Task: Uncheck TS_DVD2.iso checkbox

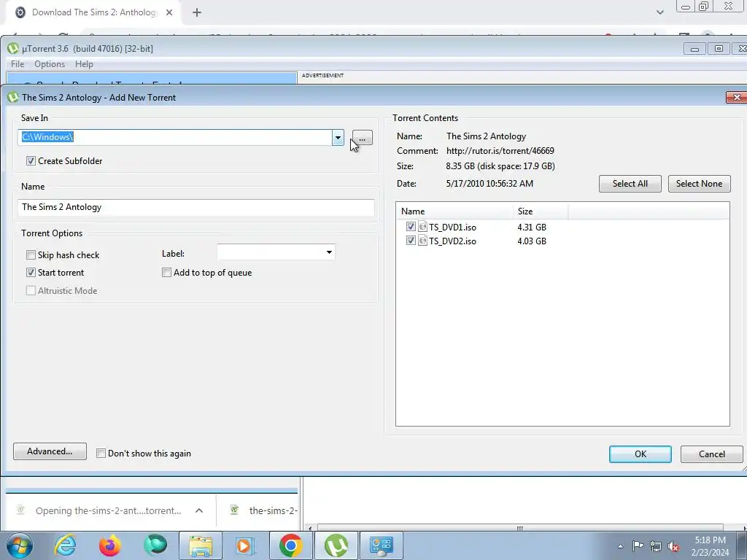Action: pos(411,241)
